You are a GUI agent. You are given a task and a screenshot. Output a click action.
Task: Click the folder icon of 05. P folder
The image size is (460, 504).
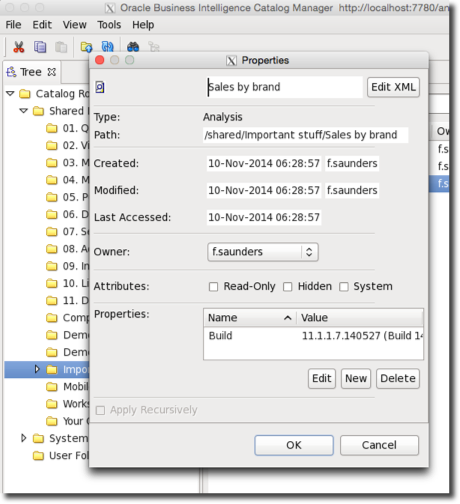click(x=52, y=197)
